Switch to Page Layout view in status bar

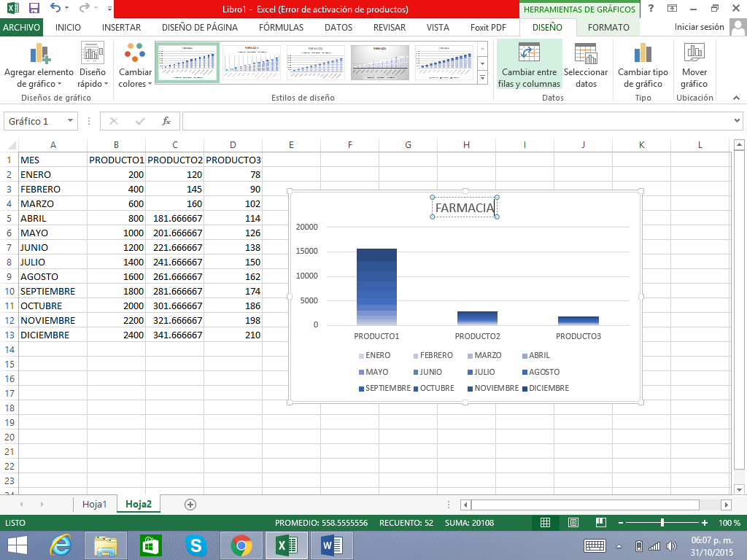click(573, 523)
